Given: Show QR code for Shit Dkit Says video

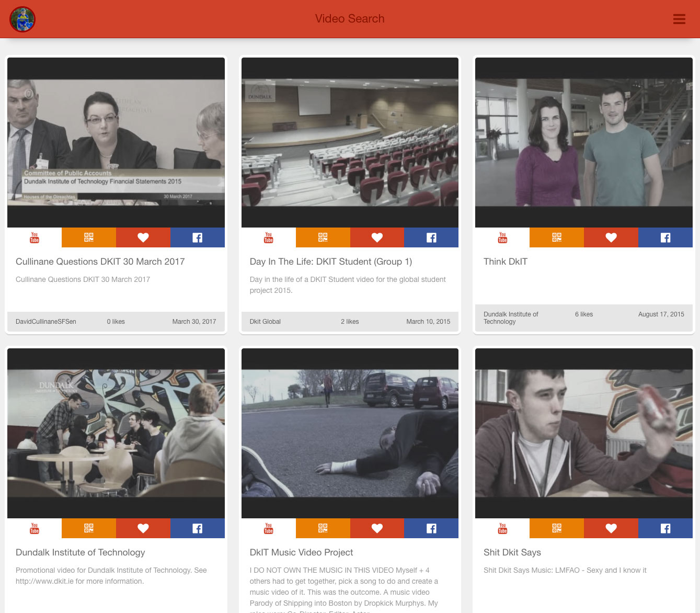Looking at the screenshot, I should tap(557, 528).
